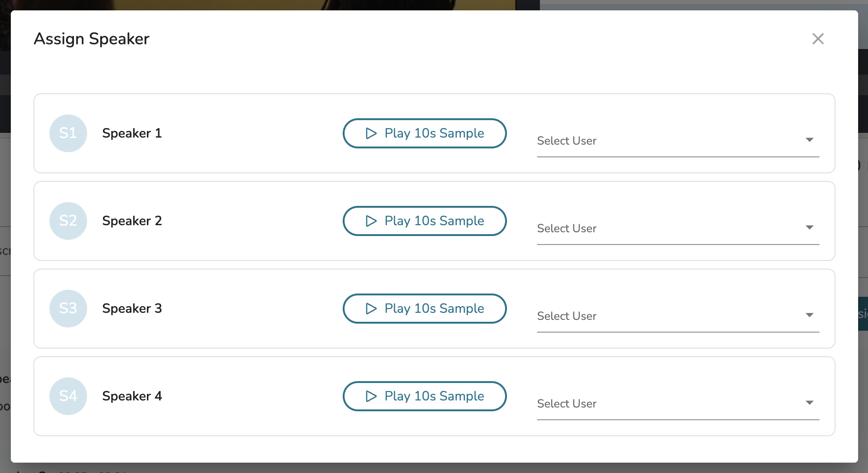Play 10s sample for Speaker 2
The width and height of the screenshot is (868, 473).
425,221
